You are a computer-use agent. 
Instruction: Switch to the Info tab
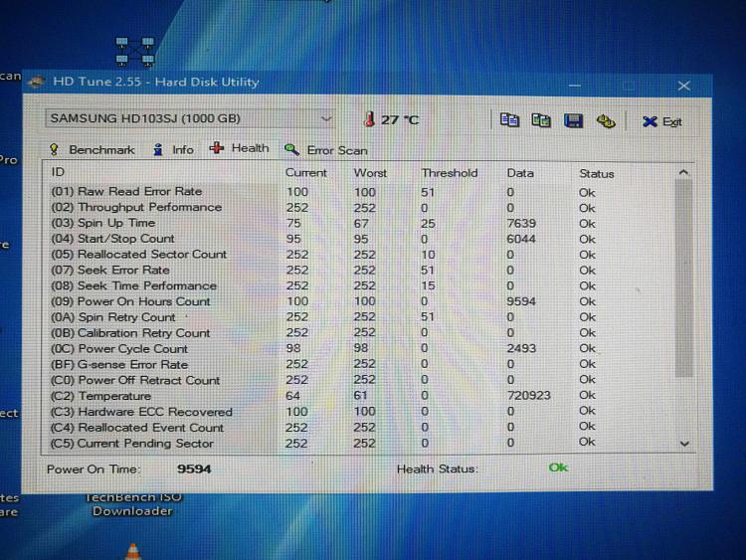173,150
